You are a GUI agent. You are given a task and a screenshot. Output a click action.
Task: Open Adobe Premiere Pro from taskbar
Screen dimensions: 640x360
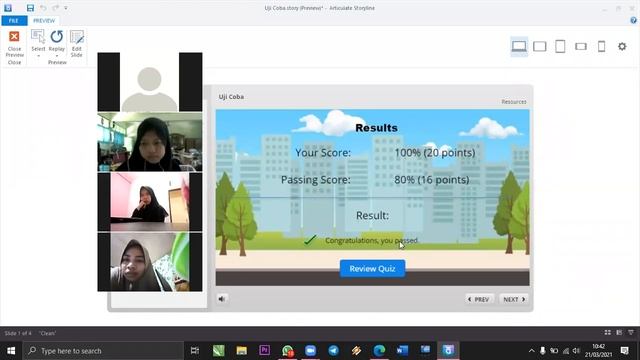coord(264,351)
